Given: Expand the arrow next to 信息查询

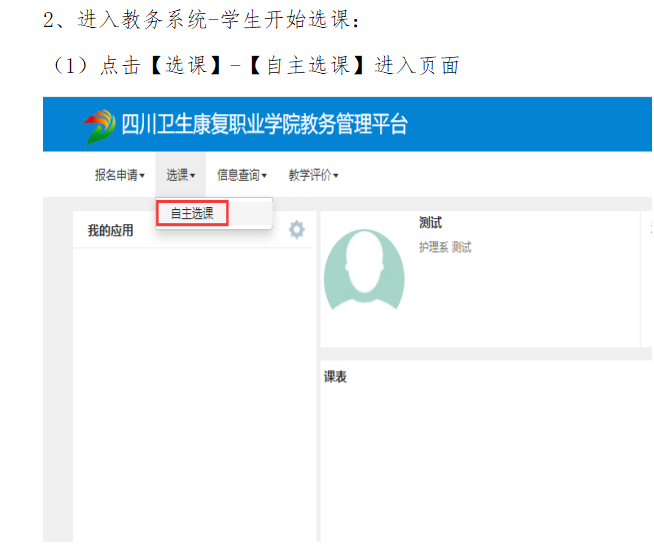Looking at the screenshot, I should click(x=264, y=176).
